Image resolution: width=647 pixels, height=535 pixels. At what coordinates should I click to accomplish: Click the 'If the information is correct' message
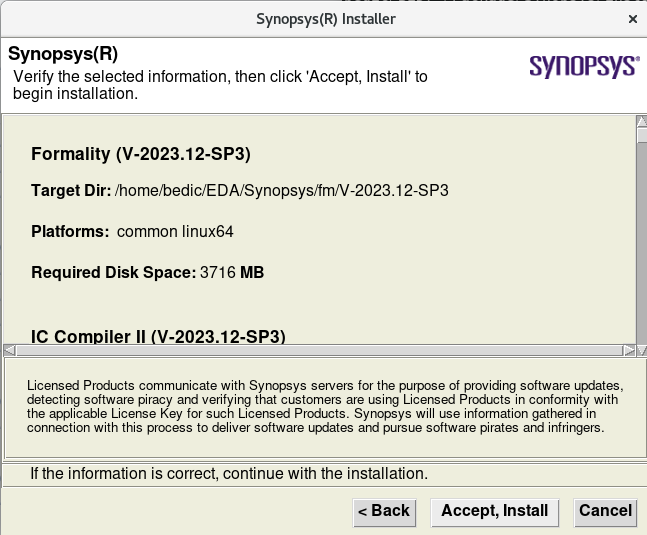pos(229,473)
